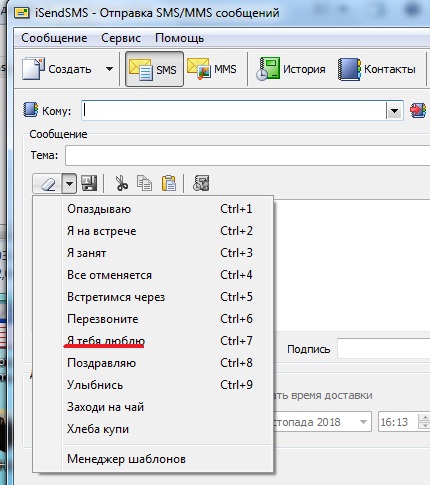Open the Помощь menu
The height and width of the screenshot is (485, 430).
tap(179, 38)
